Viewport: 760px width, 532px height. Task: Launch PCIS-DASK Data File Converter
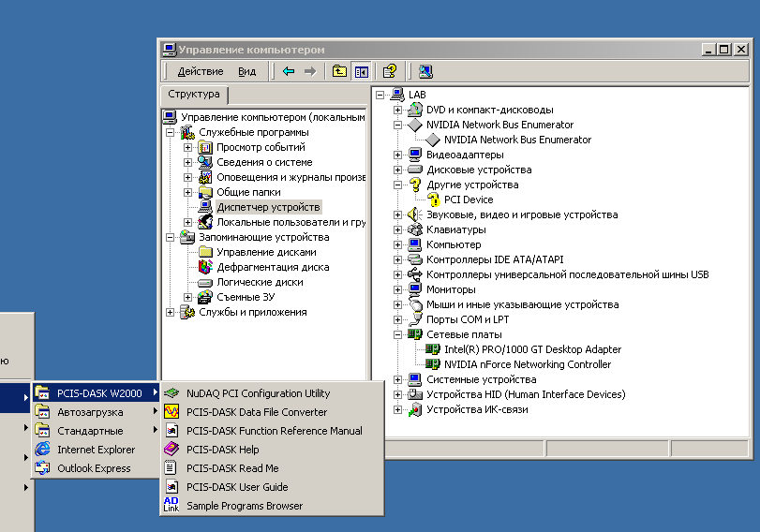256,412
